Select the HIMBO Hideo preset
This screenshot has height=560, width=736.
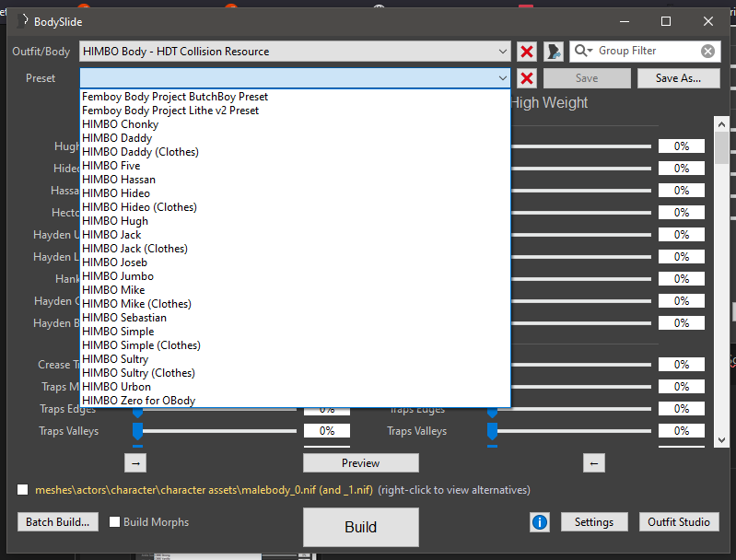click(x=296, y=193)
